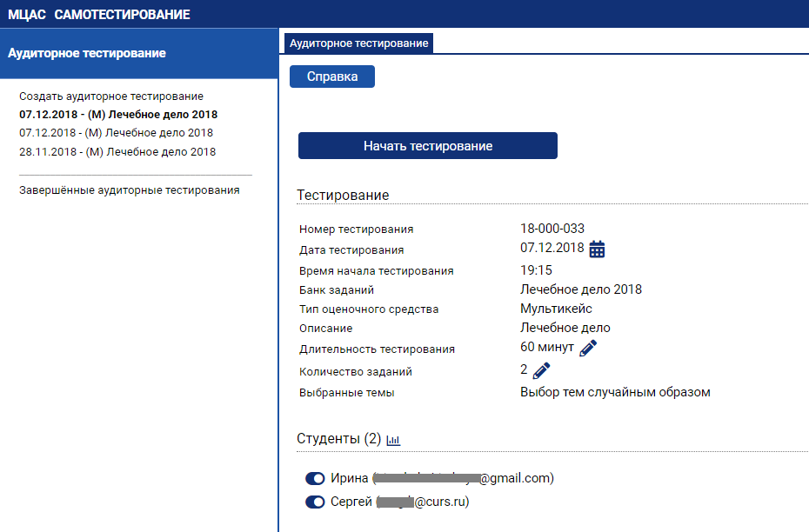
Task: Click the Студенты (2) section heading
Action: [x=338, y=439]
